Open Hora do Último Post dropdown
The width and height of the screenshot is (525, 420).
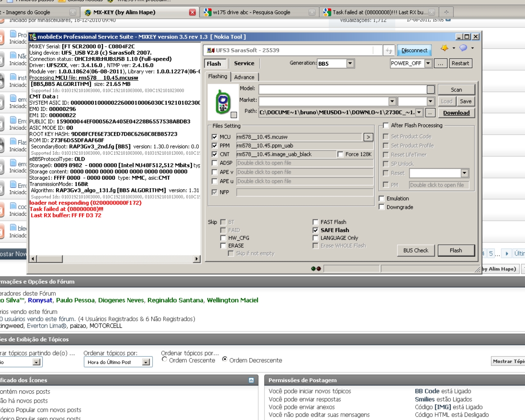146,362
